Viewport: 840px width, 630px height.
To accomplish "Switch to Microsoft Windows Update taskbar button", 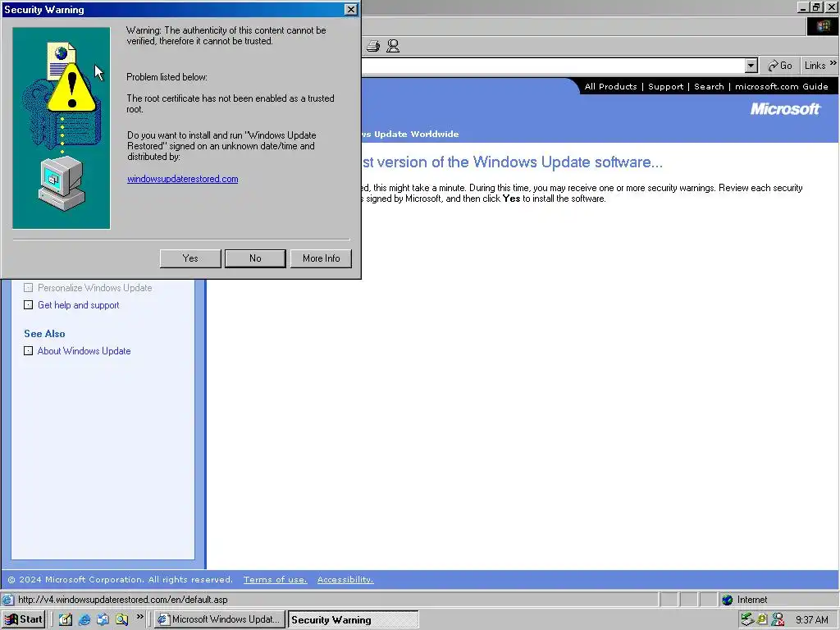I will coord(220,619).
